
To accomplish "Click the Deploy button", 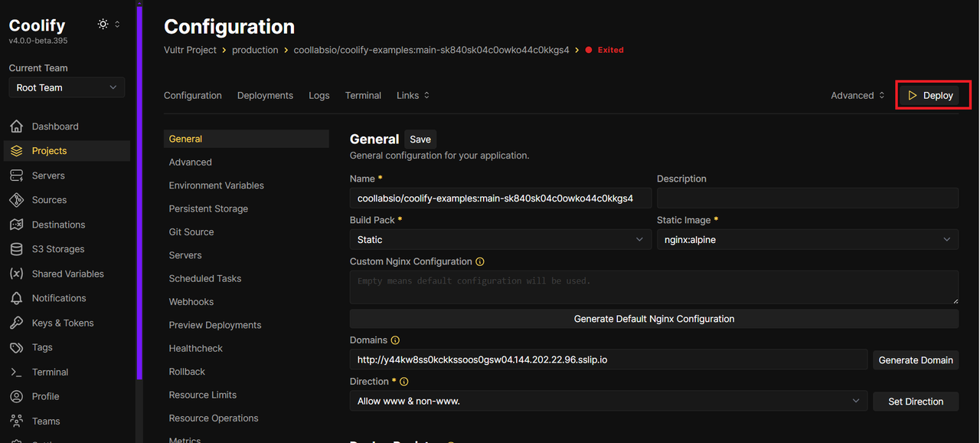I will coord(930,95).
